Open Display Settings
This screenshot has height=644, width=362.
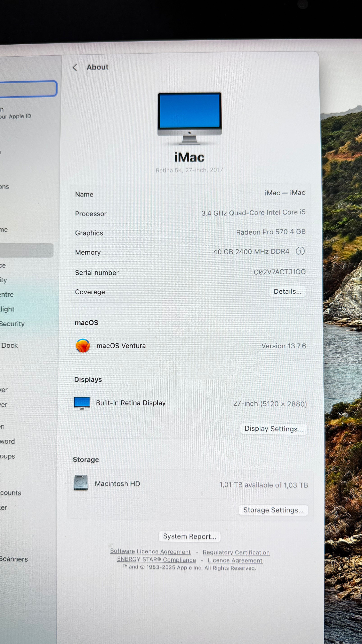[x=274, y=429]
